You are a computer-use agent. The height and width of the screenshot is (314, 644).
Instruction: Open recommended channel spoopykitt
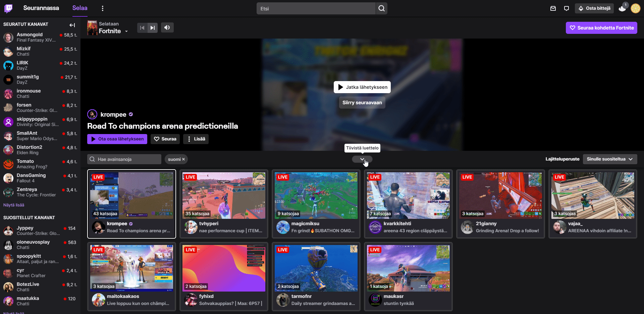[x=40, y=259]
